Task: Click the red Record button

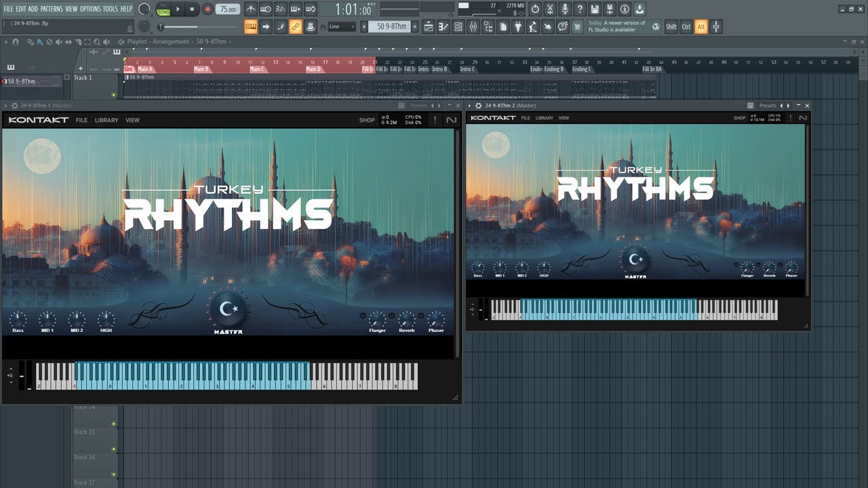Action: pyautogui.click(x=208, y=9)
